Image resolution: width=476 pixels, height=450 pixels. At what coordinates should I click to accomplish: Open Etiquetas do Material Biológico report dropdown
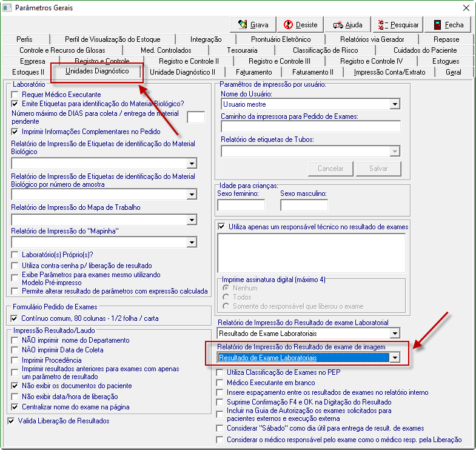[x=192, y=164]
